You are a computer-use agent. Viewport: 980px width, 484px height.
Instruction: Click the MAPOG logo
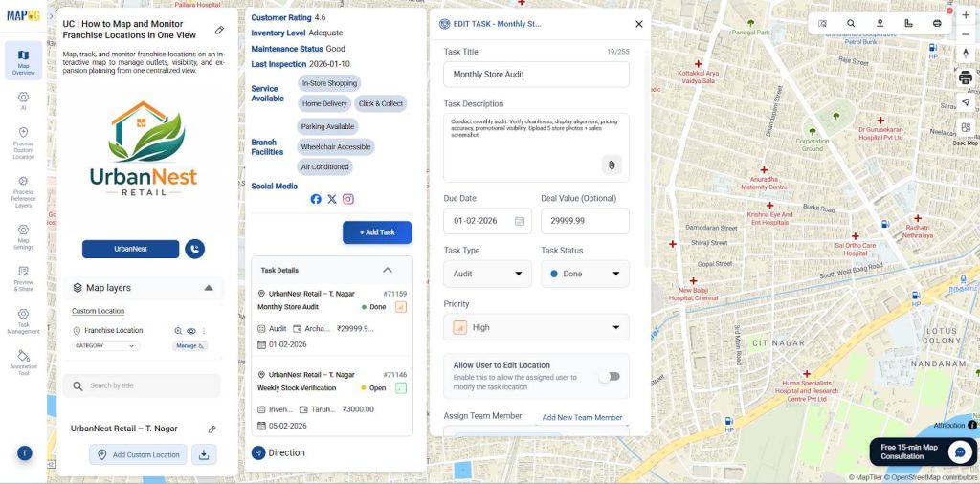coord(23,15)
